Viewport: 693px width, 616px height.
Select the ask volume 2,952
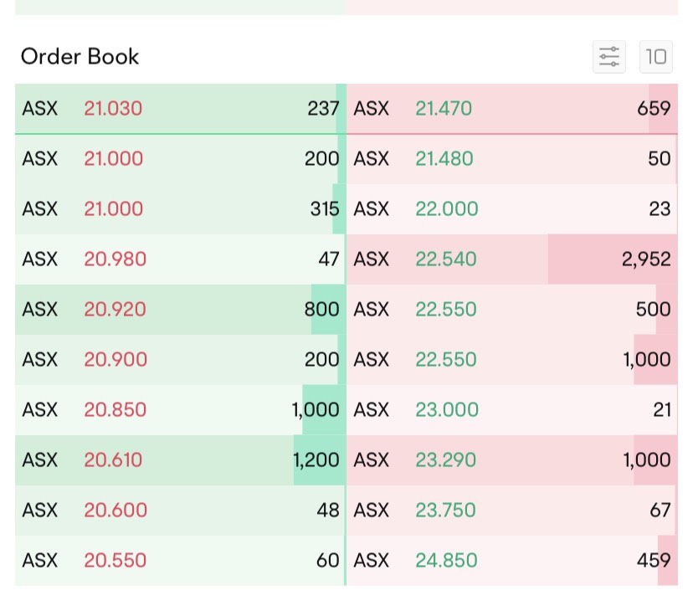[644, 259]
